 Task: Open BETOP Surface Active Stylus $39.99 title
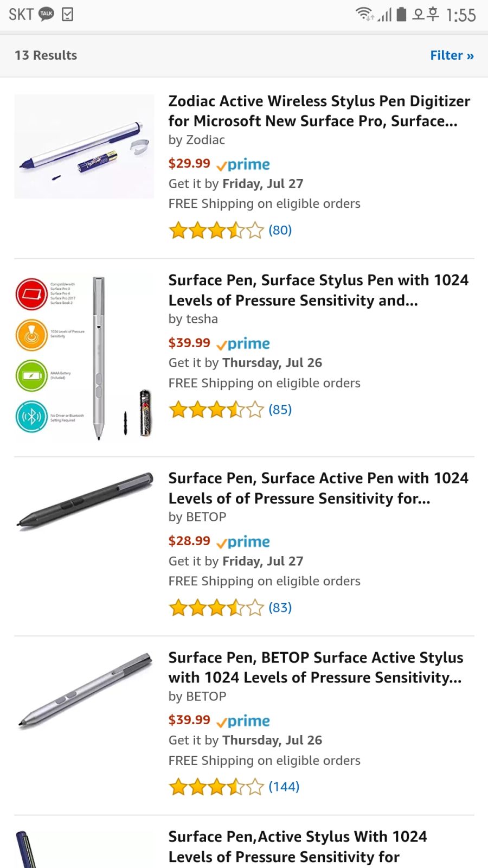pyautogui.click(x=316, y=667)
